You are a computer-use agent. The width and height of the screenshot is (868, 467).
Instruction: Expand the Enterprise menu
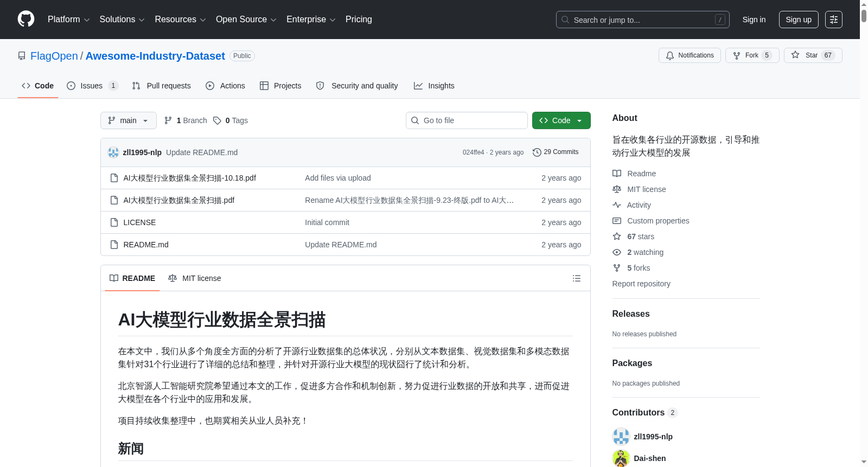click(311, 20)
